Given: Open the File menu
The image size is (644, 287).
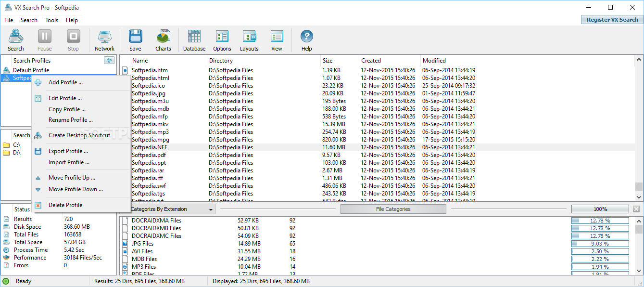Looking at the screenshot, I should click(9, 20).
